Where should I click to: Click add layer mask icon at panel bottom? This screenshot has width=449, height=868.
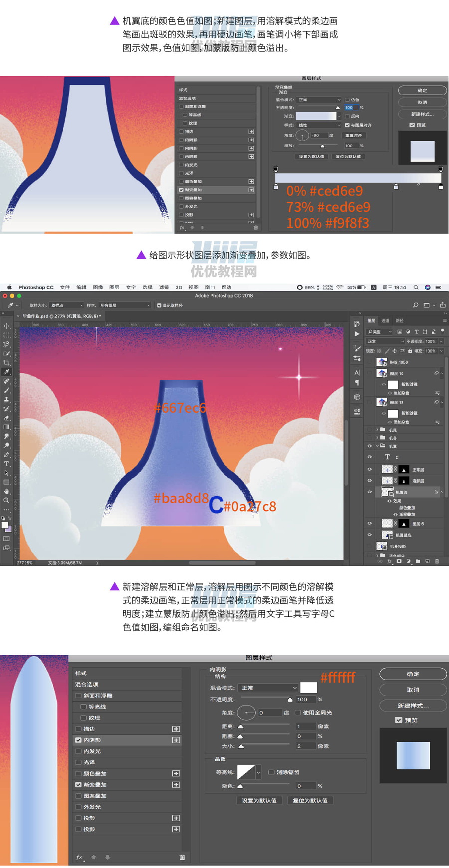click(x=399, y=561)
